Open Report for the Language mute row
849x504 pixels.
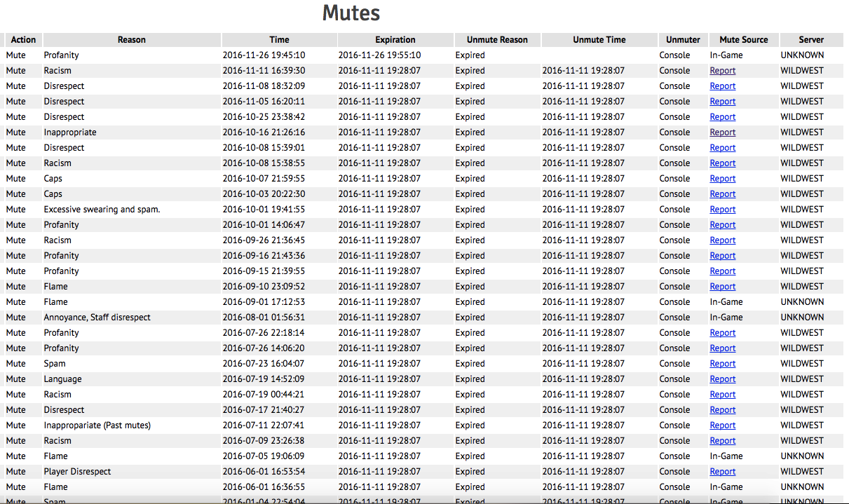pos(722,379)
